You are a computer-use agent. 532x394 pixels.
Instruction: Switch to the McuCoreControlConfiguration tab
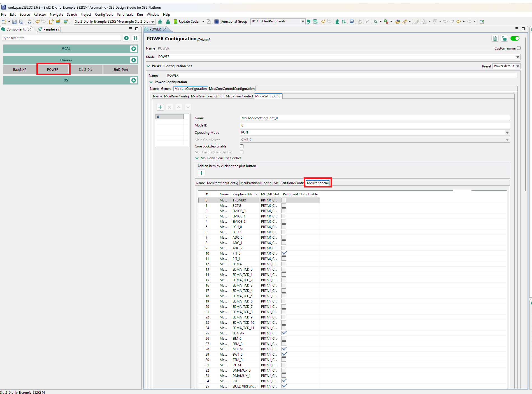click(x=232, y=89)
